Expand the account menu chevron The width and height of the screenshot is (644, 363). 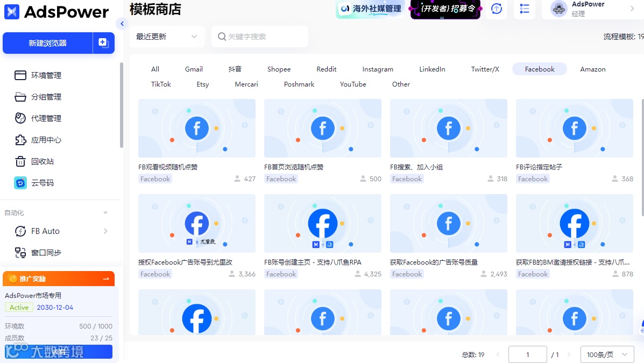click(632, 9)
